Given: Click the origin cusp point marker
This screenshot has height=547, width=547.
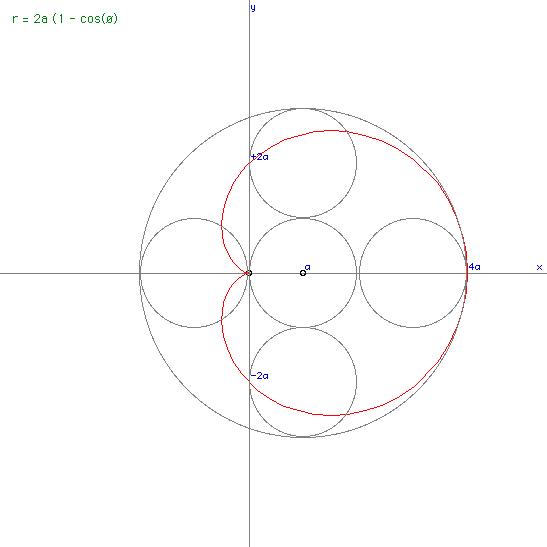Looking at the screenshot, I should [249, 273].
